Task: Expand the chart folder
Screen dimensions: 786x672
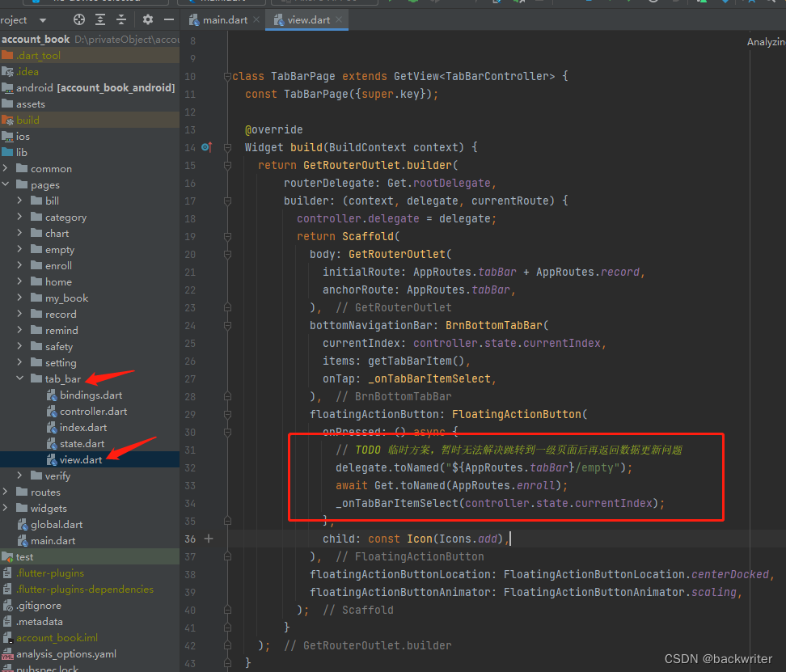Action: (x=19, y=233)
